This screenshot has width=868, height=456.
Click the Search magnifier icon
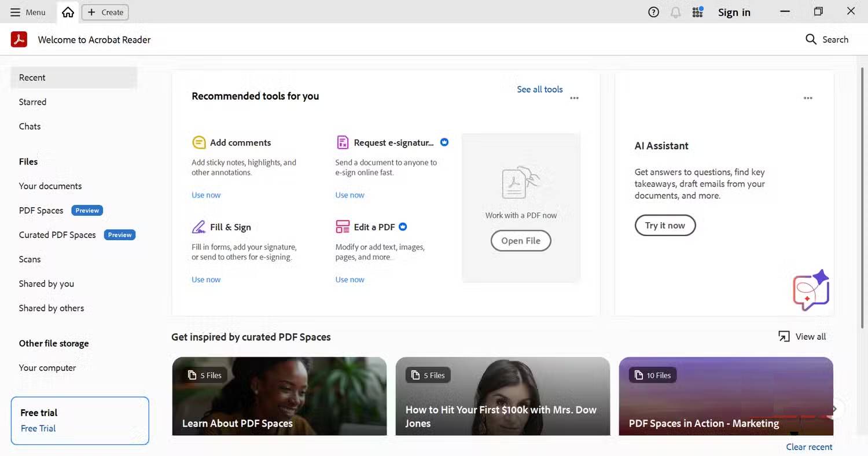coord(811,39)
